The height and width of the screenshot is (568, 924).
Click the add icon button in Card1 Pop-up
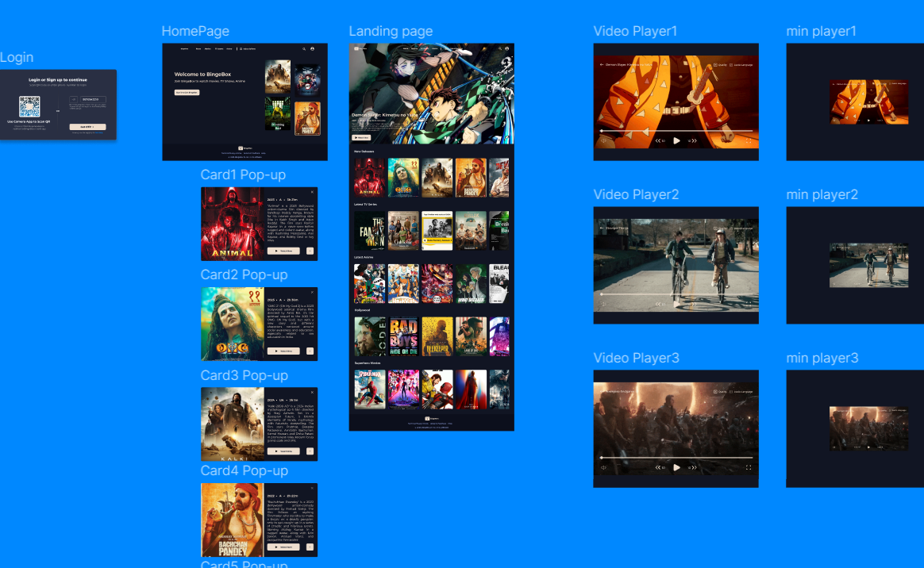pyautogui.click(x=310, y=251)
